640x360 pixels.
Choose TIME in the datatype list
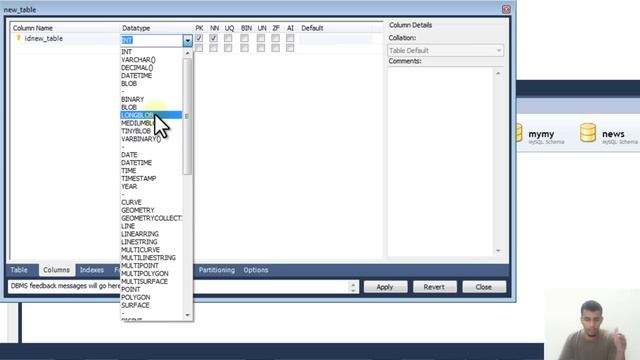[x=129, y=171]
